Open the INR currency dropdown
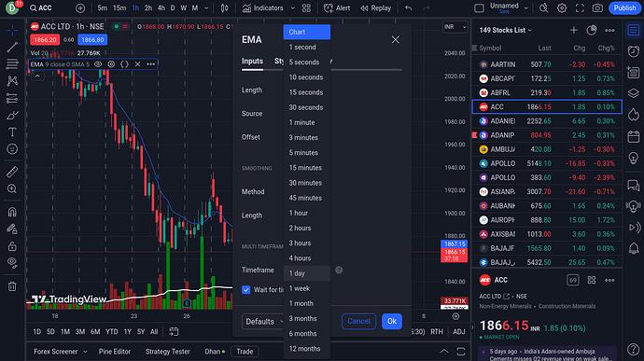This screenshot has height=361, width=644. (455, 27)
